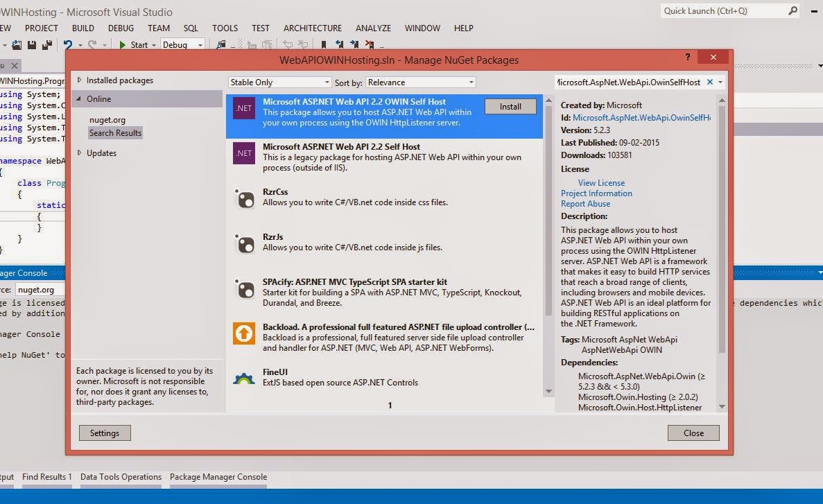Click the FineUI package icon

click(244, 379)
